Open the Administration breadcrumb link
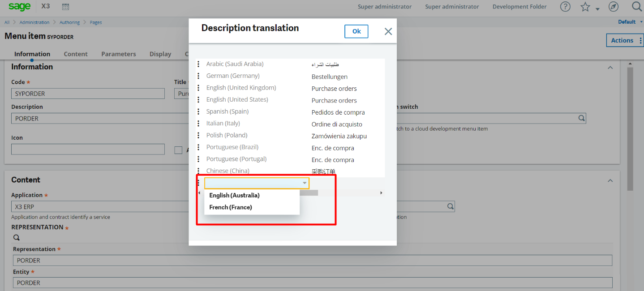Viewport: 644px width, 291px height. click(x=34, y=21)
